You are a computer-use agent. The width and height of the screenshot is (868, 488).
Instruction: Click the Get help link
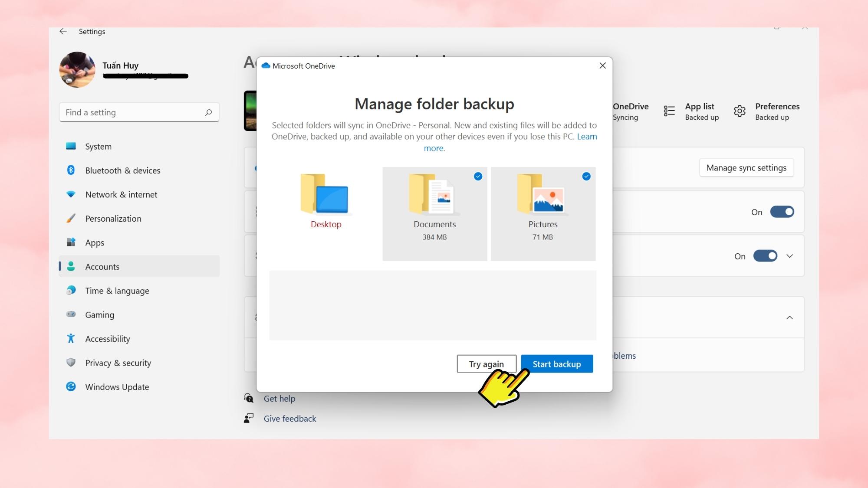click(279, 399)
